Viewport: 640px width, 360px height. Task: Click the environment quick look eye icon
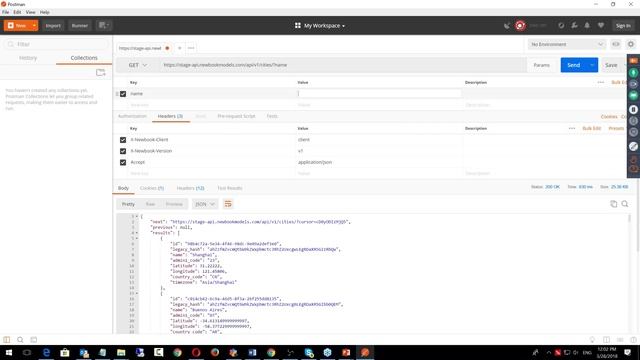pos(616,44)
